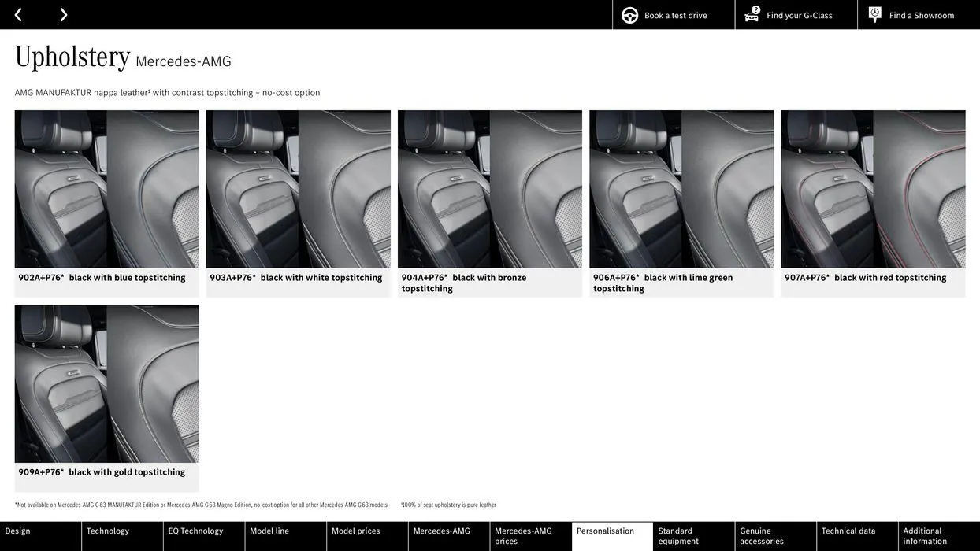
Task: Select black with red topstitching swatch
Action: click(874, 189)
